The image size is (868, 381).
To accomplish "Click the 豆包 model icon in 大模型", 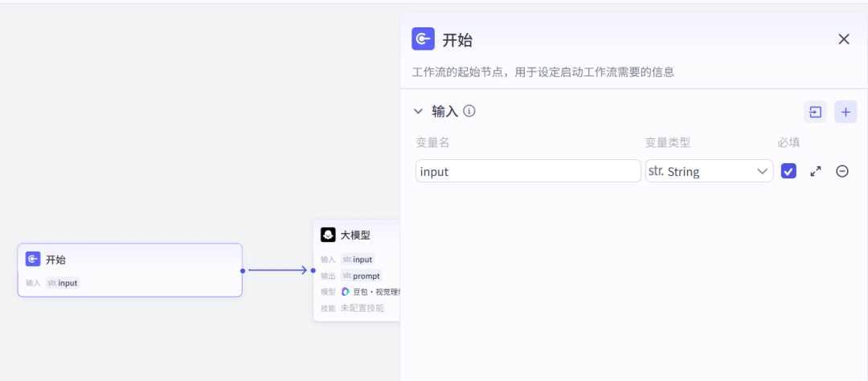I will pyautogui.click(x=346, y=291).
